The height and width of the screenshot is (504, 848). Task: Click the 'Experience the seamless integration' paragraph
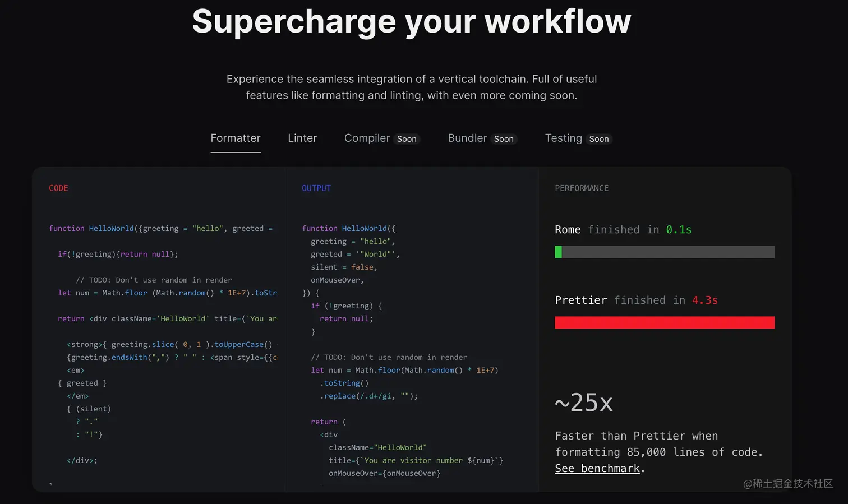[x=412, y=87]
